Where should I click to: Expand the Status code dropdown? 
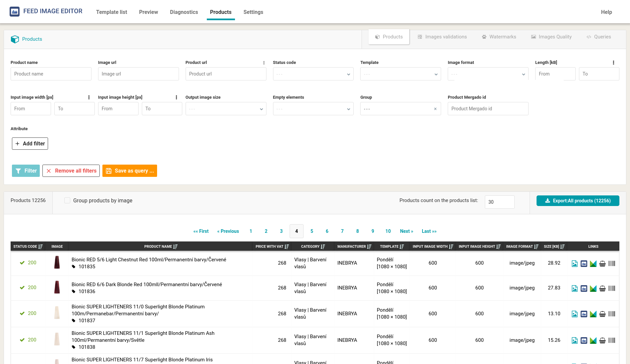(x=313, y=74)
